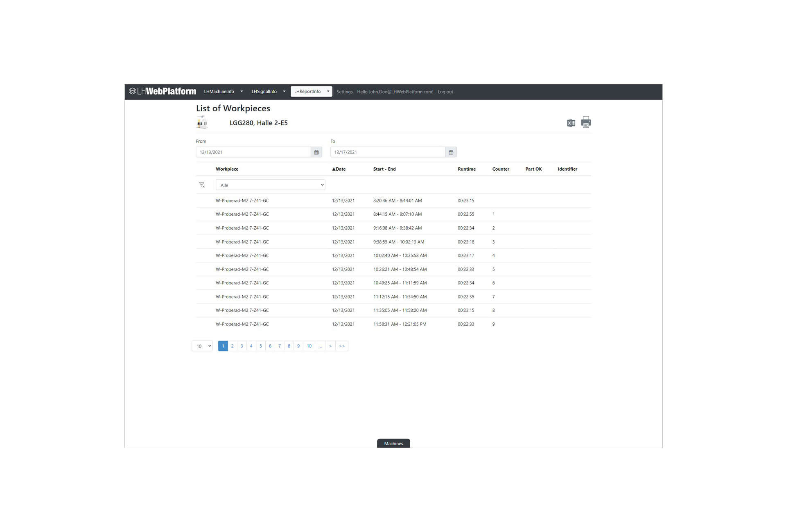Image resolution: width=786 pixels, height=532 pixels.
Task: Change the rows per page selector
Action: coord(202,346)
